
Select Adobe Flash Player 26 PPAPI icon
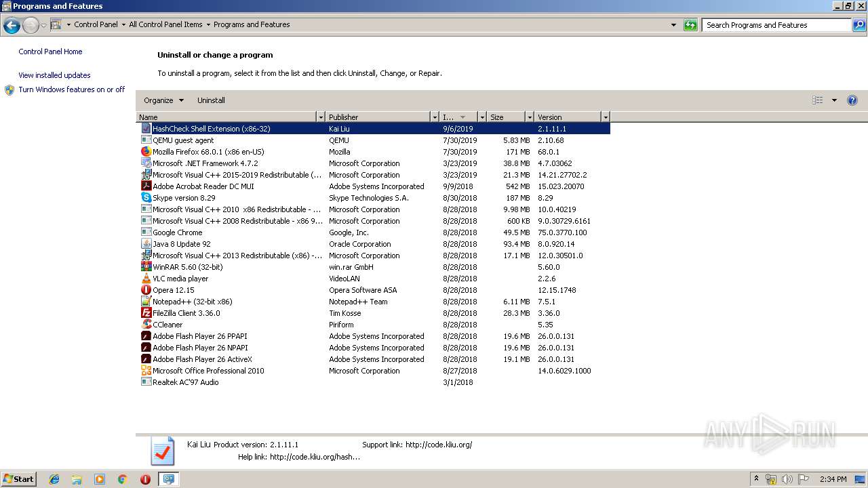pos(146,336)
